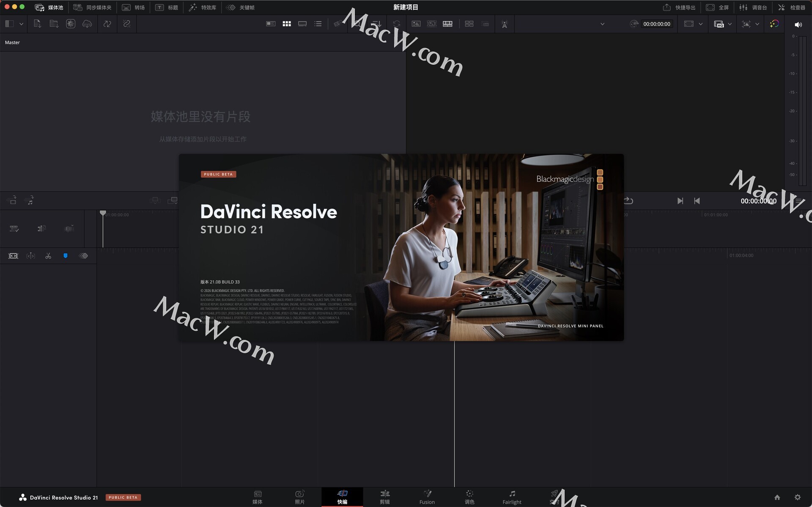Switch media pool to filmstrip view
This screenshot has height=507, width=812.
pyautogui.click(x=302, y=24)
